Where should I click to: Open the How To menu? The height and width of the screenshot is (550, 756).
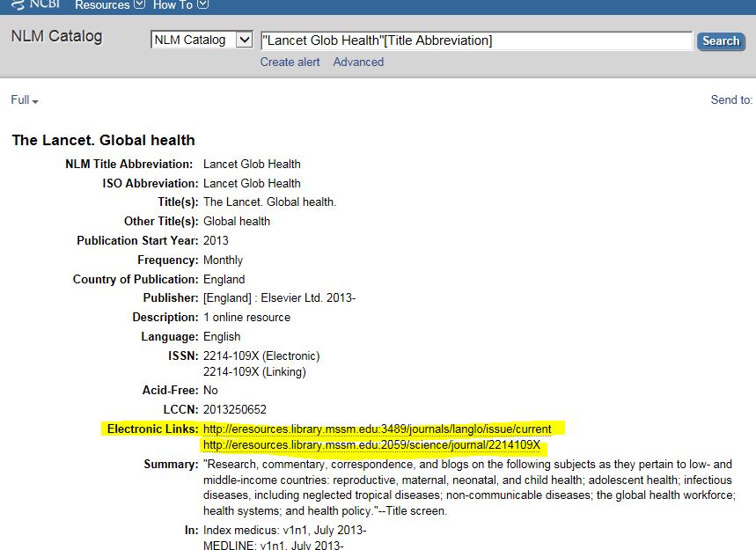[x=180, y=4]
